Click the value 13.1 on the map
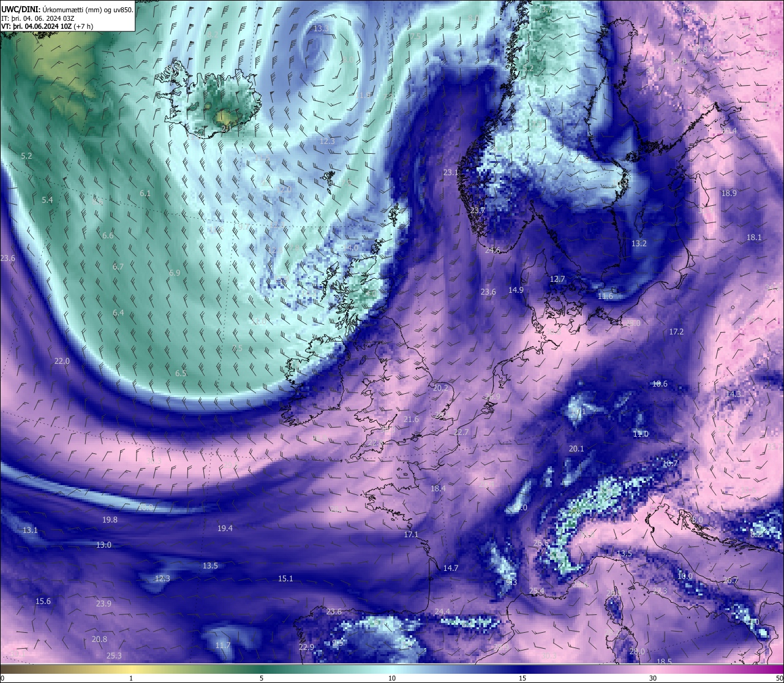This screenshot has height=683, width=784. point(30,530)
